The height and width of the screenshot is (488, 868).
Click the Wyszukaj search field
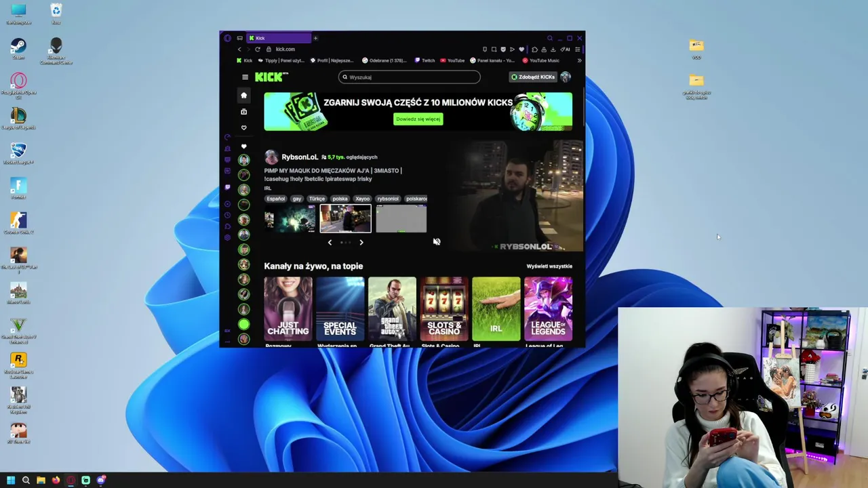click(x=410, y=77)
